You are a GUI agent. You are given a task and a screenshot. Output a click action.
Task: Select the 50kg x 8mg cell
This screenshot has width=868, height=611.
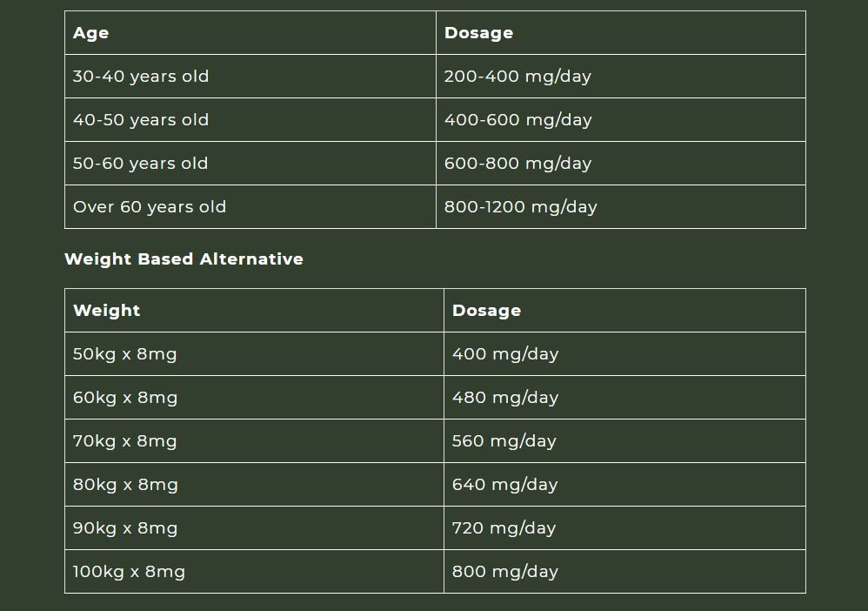254,354
